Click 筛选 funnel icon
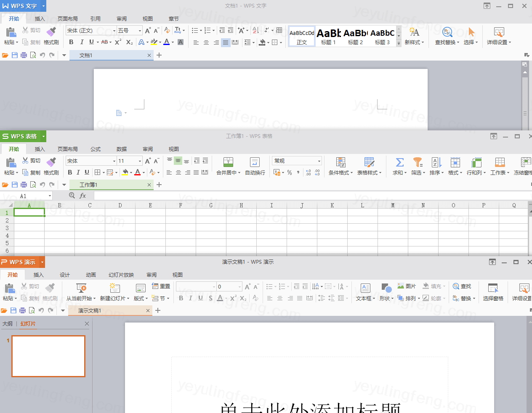Screen dimensions: 532x413 418,162
